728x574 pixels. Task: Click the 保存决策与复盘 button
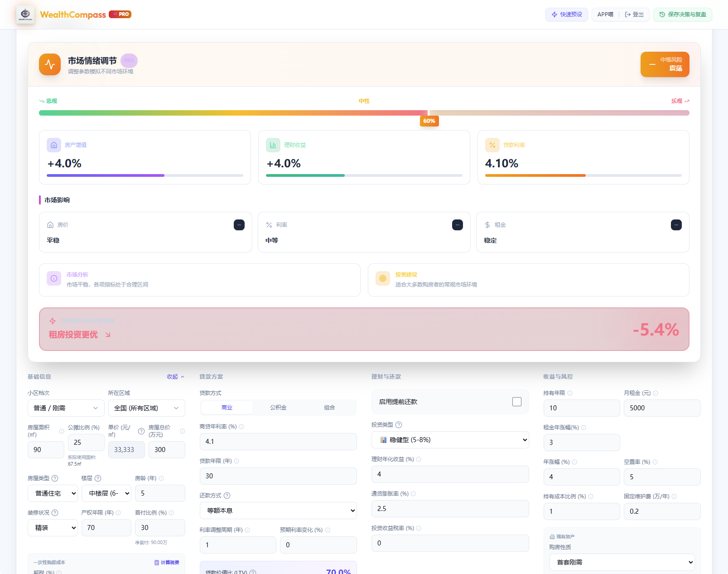(682, 15)
